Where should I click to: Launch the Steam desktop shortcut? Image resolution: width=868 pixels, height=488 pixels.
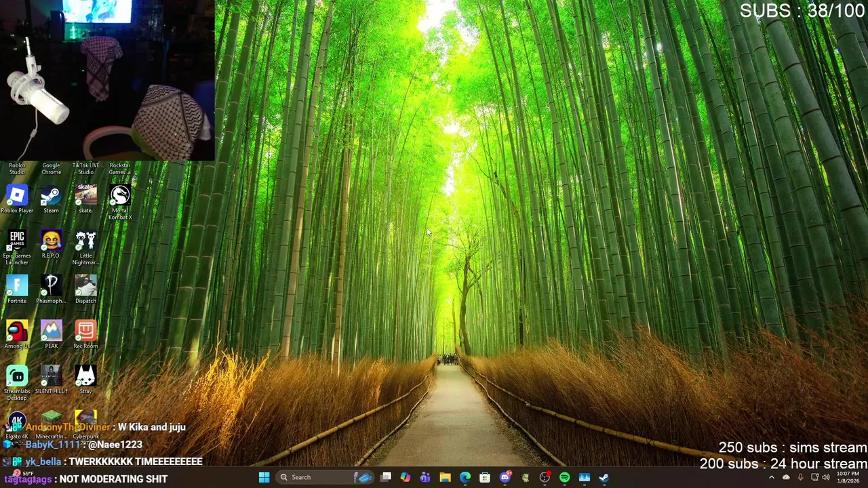pos(51,200)
